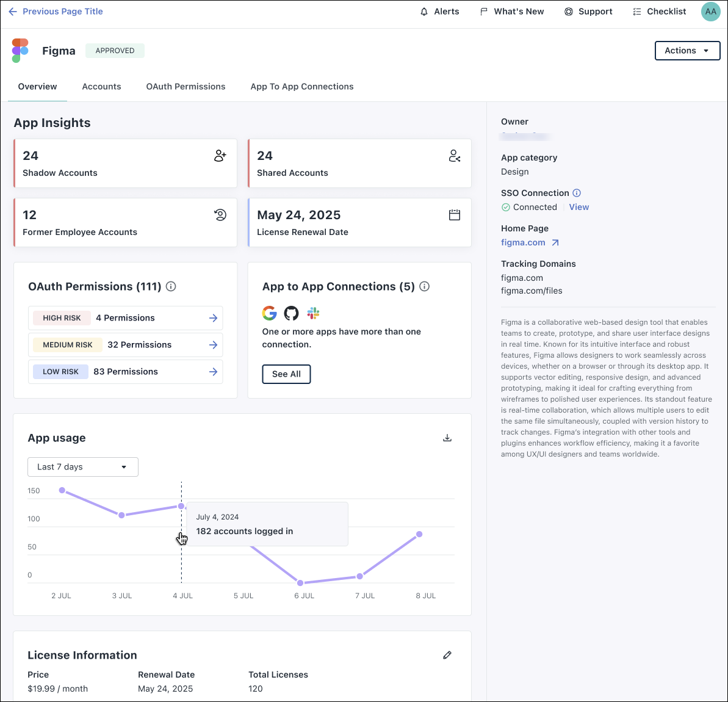Open Alerts bell icon
Image resolution: width=728 pixels, height=702 pixels.
(424, 12)
